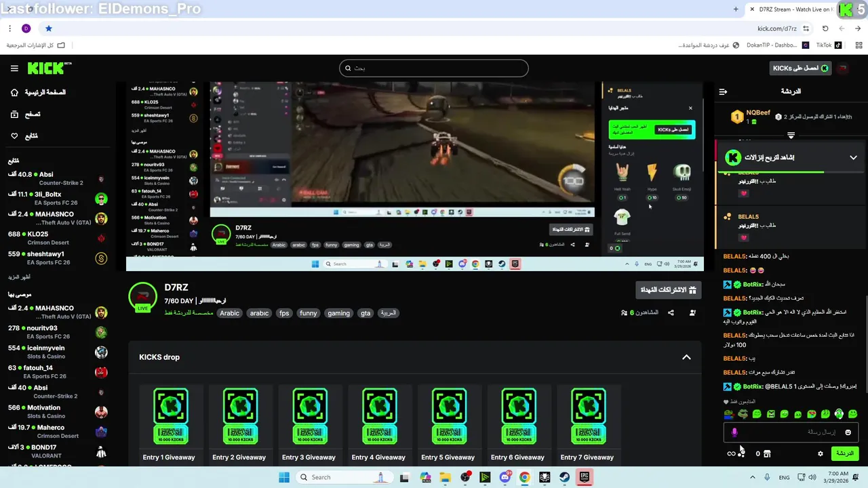Click the funny tag
868x488 pixels.
tap(309, 313)
